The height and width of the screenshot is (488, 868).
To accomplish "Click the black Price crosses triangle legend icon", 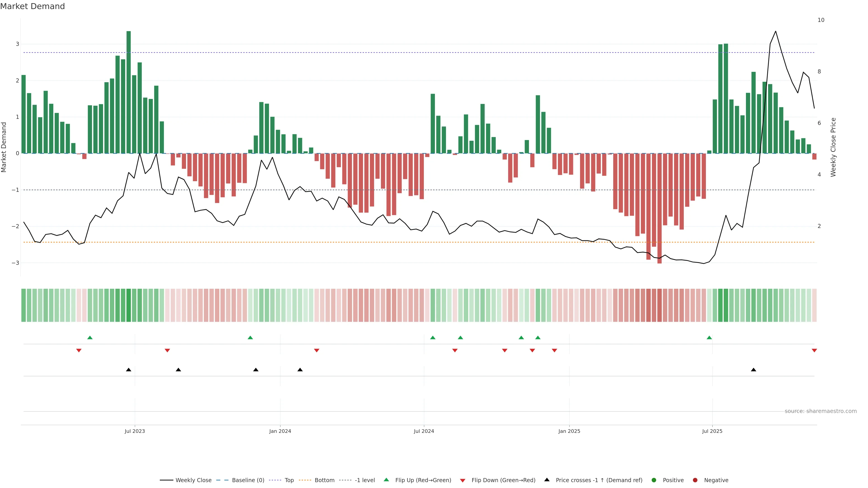I will (x=547, y=480).
